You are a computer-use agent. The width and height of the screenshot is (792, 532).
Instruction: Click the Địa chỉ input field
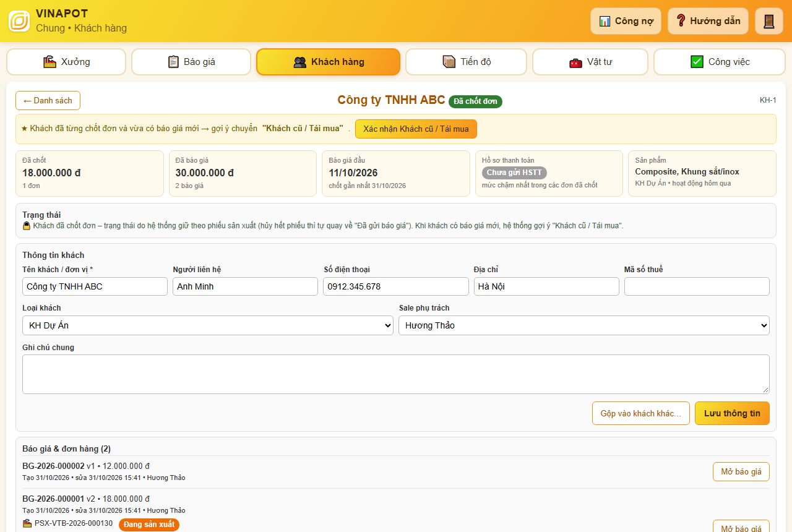tap(546, 286)
